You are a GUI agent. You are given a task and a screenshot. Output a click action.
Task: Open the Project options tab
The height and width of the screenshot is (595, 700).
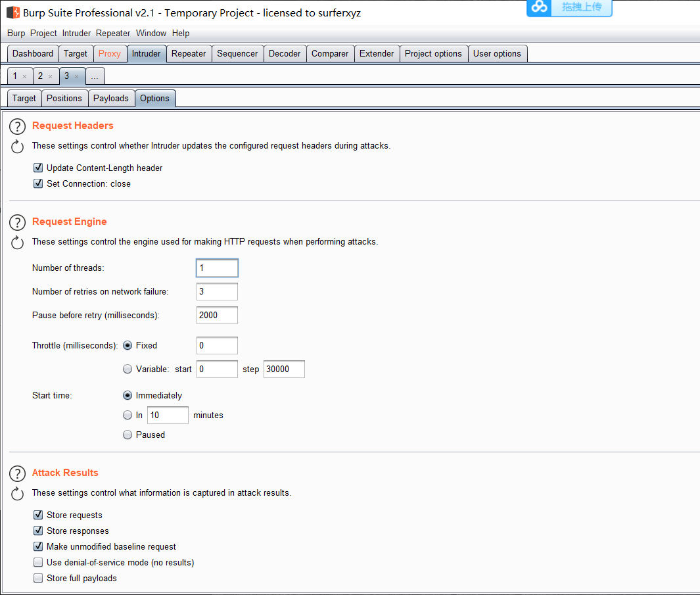(x=434, y=54)
